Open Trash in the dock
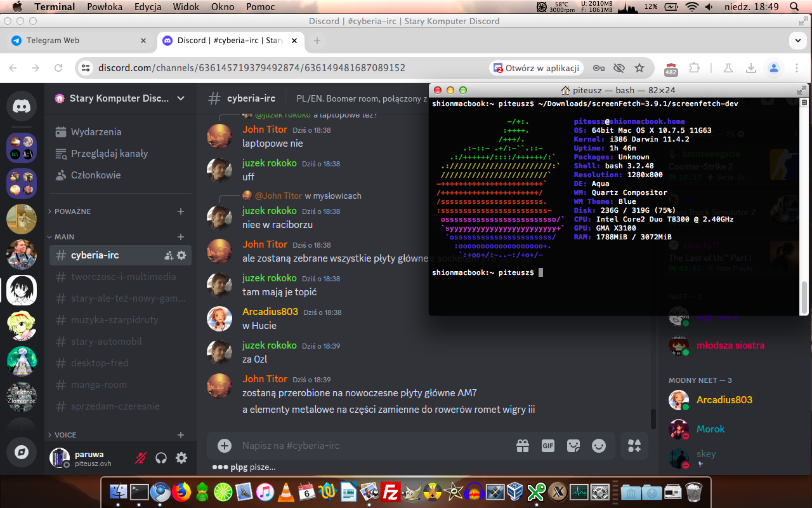The width and height of the screenshot is (812, 508). (x=695, y=491)
